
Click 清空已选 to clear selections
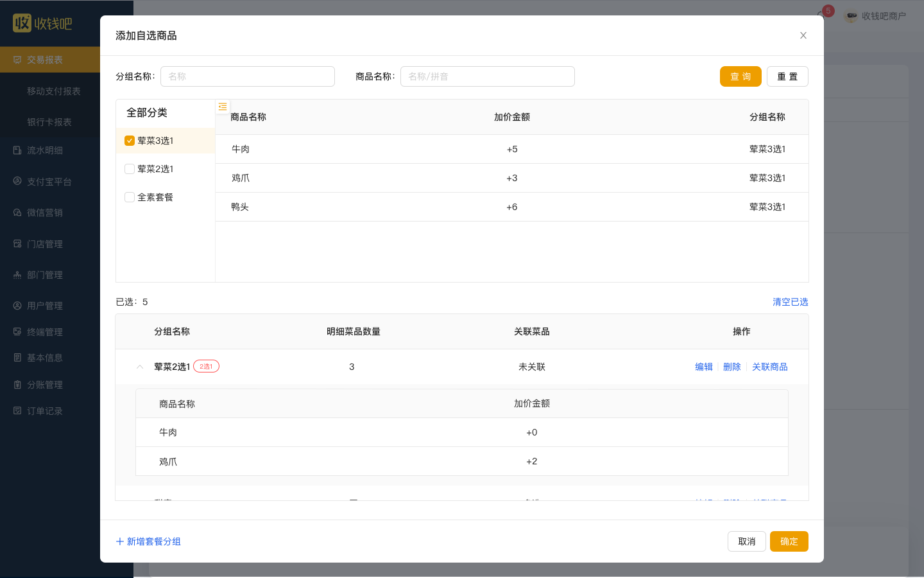pyautogui.click(x=791, y=302)
